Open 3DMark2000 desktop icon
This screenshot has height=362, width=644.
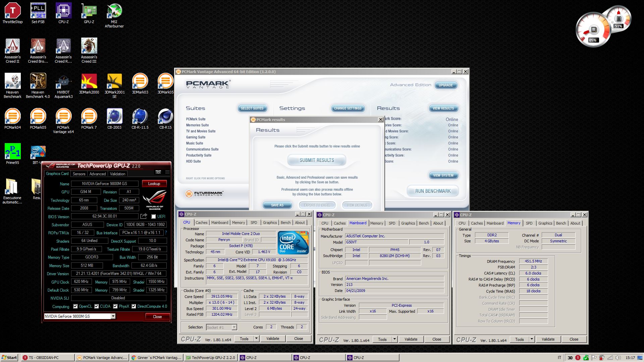point(89,84)
